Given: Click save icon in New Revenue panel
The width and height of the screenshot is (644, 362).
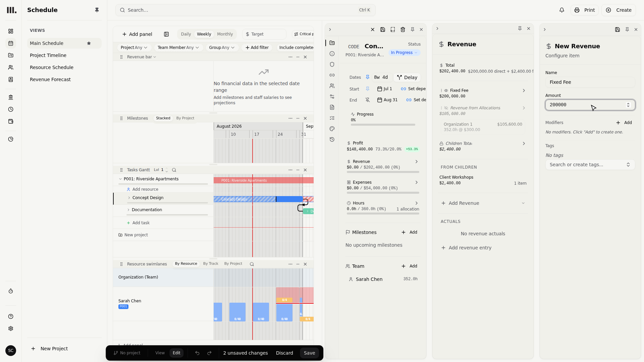Looking at the screenshot, I should click(x=618, y=29).
